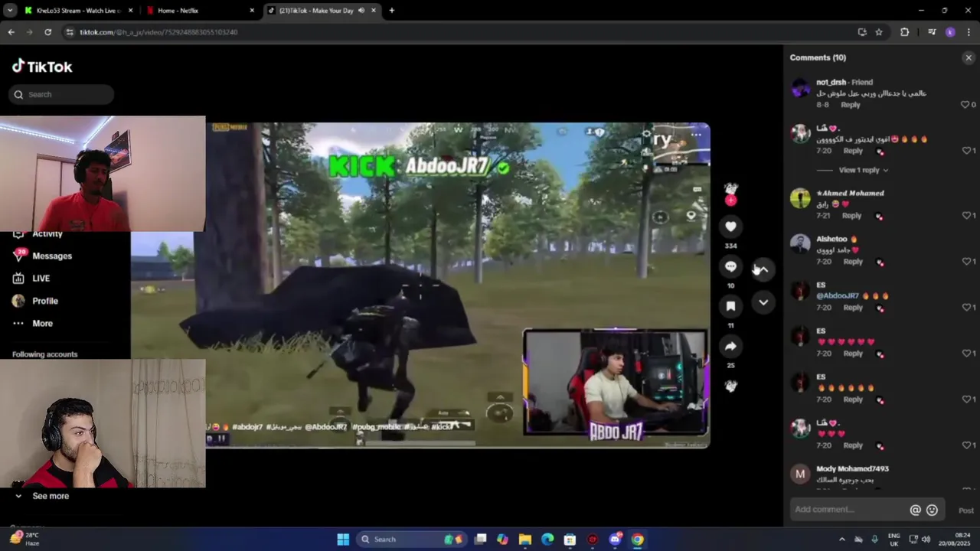Screen dimensions: 980x551
Task: Share the video using the arrow icon
Action: pos(730,347)
